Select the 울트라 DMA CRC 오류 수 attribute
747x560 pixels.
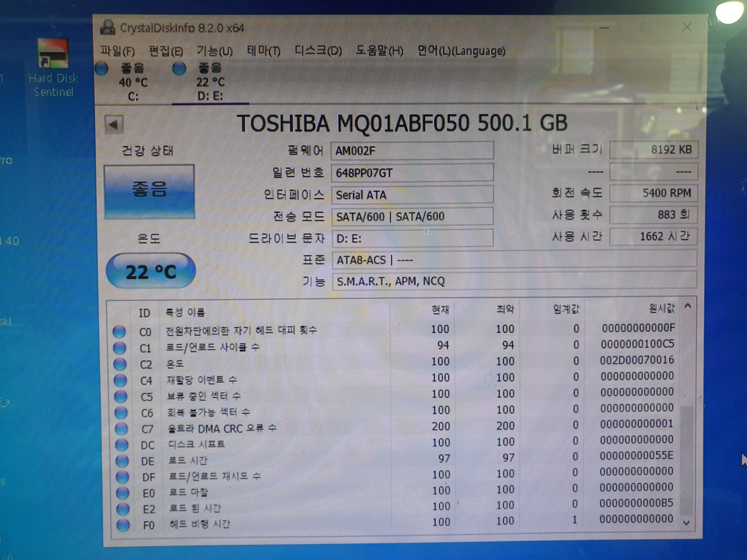222,428
